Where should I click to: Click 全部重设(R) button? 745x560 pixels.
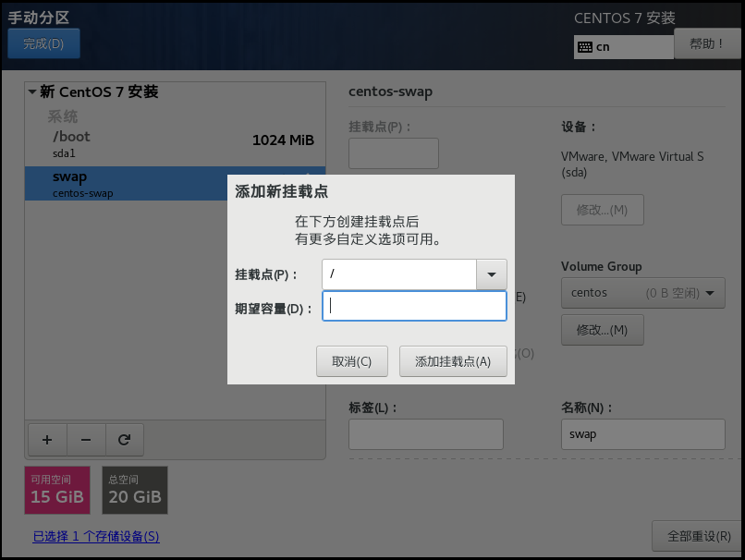pos(699,536)
